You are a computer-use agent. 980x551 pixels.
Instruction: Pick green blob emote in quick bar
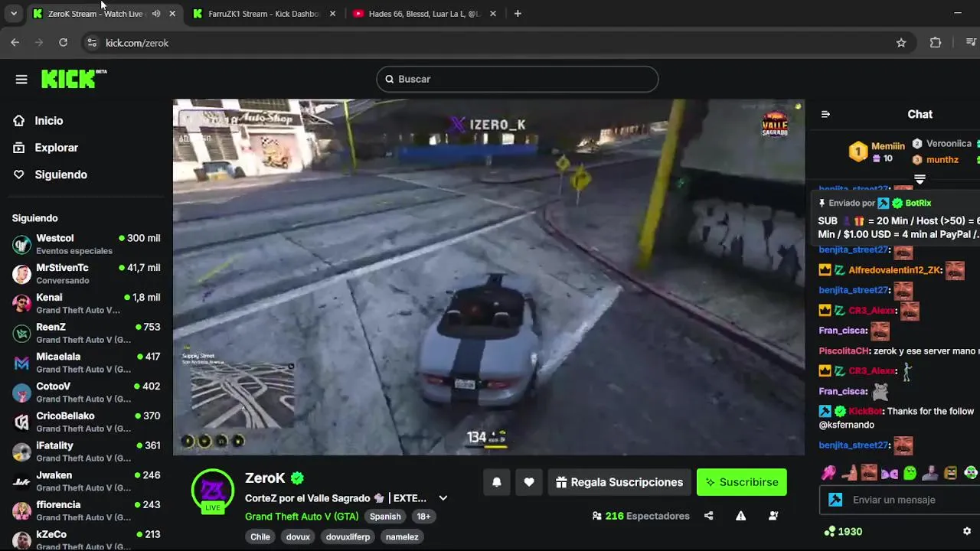coord(910,473)
